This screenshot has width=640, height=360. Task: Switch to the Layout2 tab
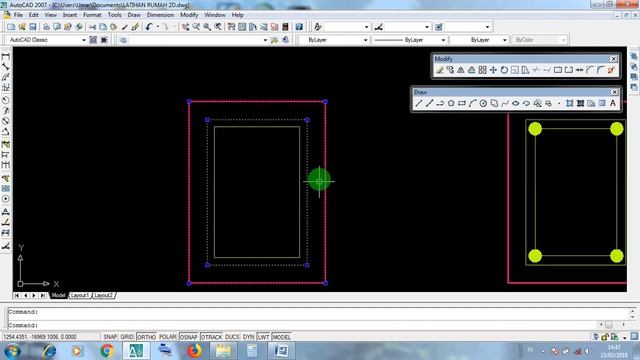[104, 295]
